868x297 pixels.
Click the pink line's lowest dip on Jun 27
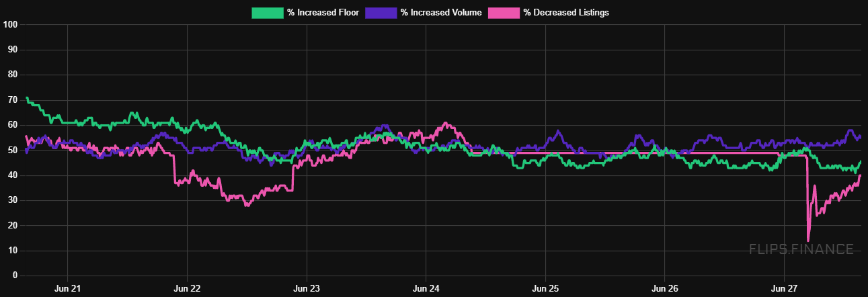(x=808, y=241)
